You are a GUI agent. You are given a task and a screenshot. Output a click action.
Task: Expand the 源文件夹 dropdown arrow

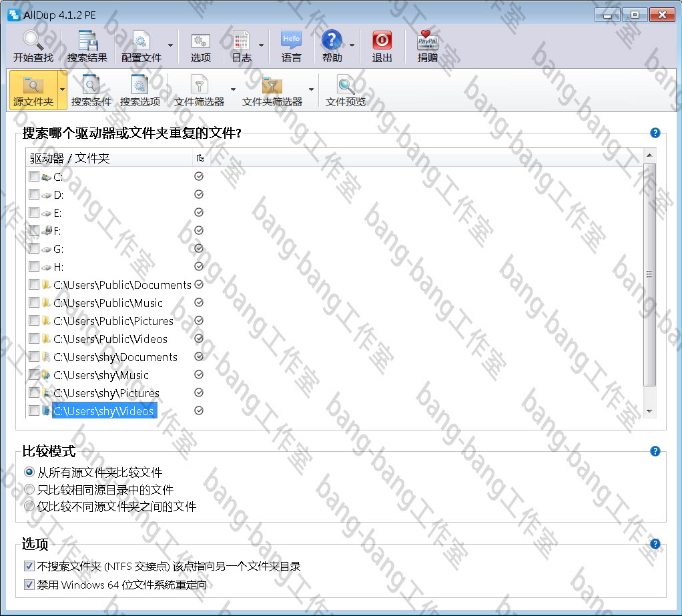(63, 89)
